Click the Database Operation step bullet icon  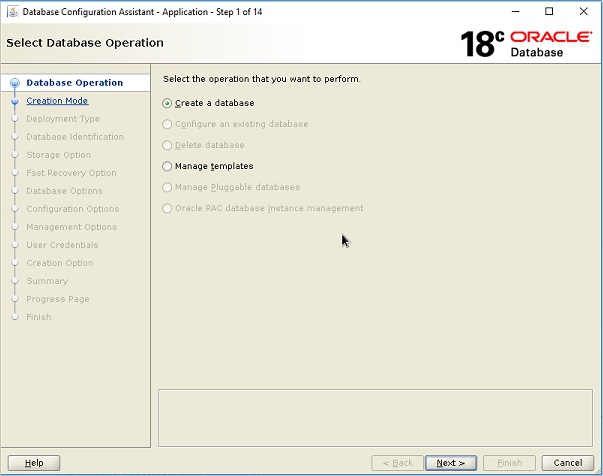(15, 83)
